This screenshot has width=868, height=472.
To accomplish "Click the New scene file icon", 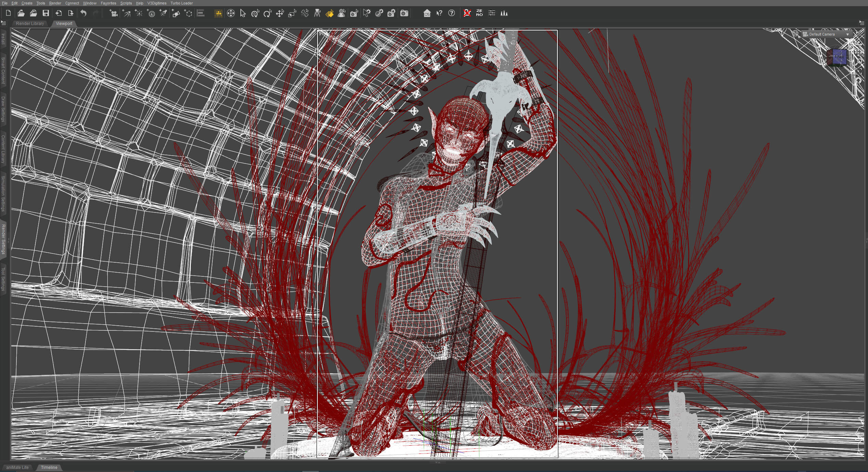I will click(x=9, y=13).
